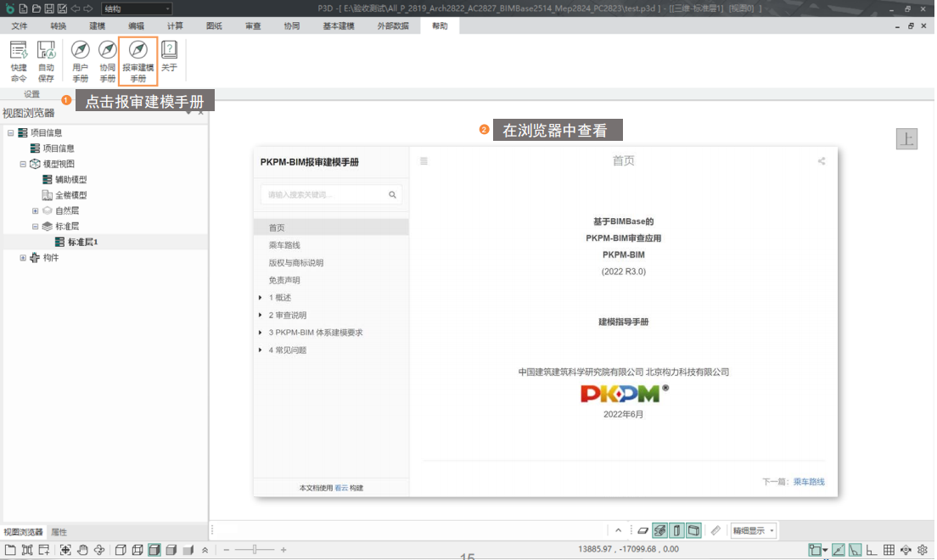Follow the 乘车路线 next page link
This screenshot has height=560, width=937.
809,482
